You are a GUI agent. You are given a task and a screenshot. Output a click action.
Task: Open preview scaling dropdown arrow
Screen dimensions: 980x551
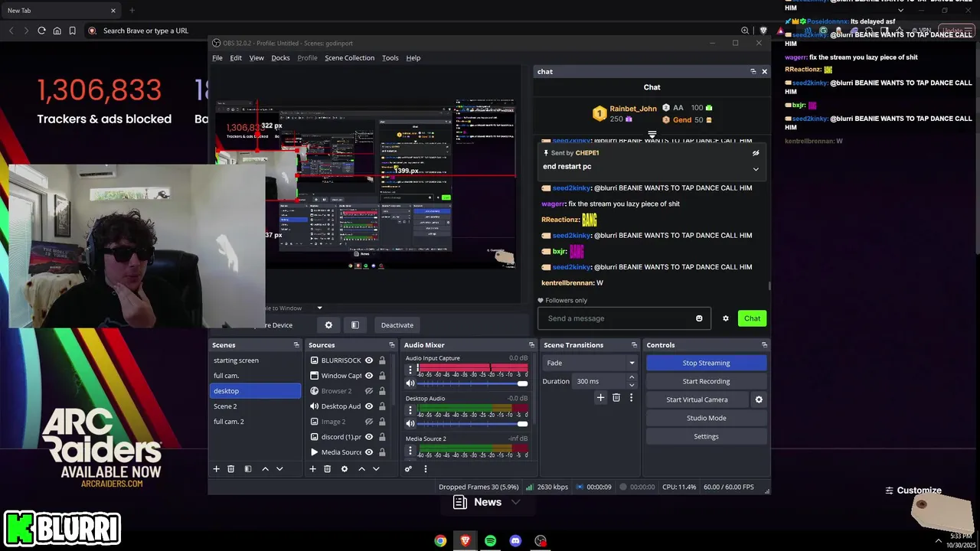pyautogui.click(x=319, y=308)
